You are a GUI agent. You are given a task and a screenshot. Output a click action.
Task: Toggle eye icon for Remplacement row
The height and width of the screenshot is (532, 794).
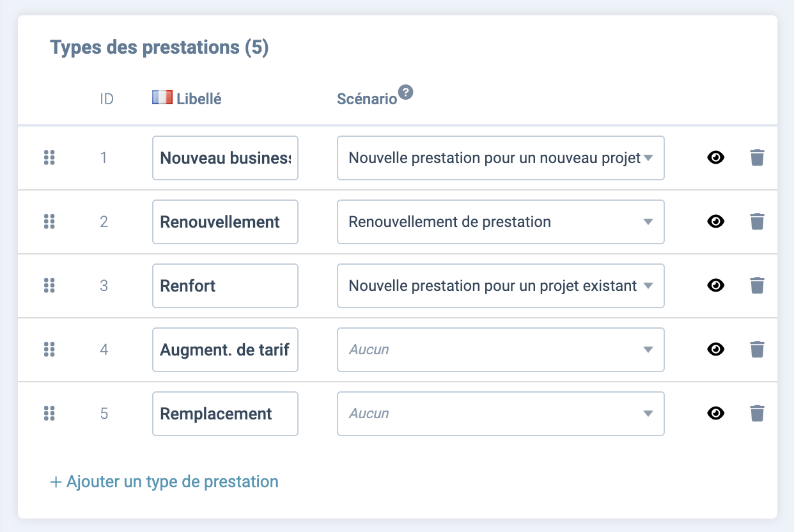pyautogui.click(x=716, y=413)
